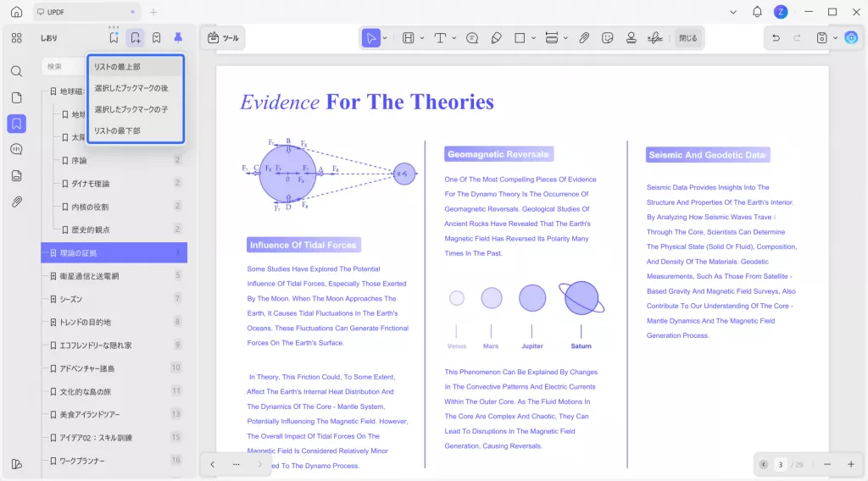Click the 閉じる close button in toolbar
The image size is (868, 481).
pos(688,38)
